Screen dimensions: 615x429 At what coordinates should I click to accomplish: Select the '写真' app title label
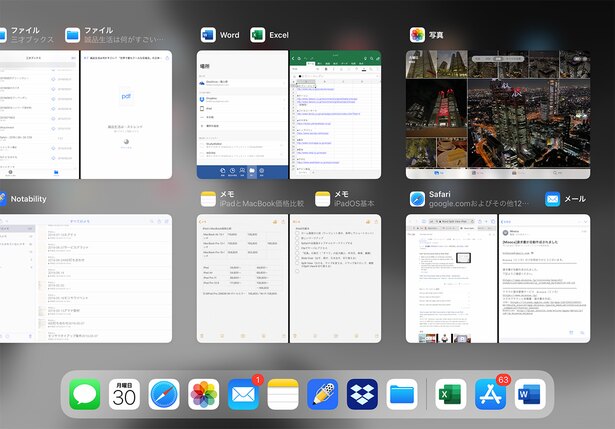click(x=436, y=35)
